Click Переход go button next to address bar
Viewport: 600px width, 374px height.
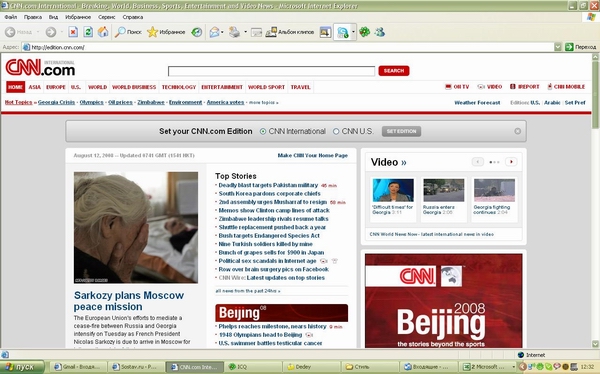tap(581, 47)
